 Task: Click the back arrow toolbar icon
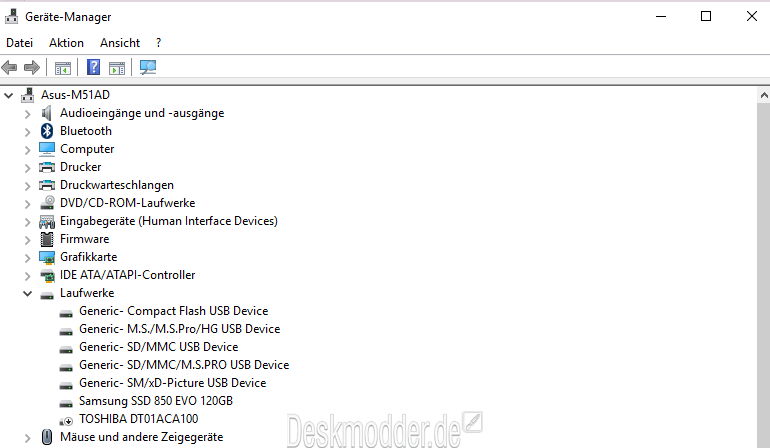coord(10,68)
